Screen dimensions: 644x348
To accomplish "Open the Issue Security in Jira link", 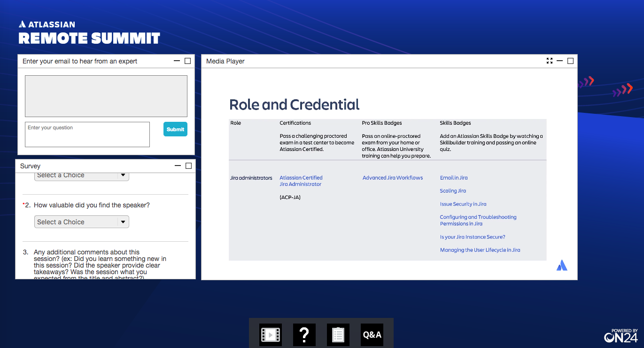I will (x=463, y=204).
